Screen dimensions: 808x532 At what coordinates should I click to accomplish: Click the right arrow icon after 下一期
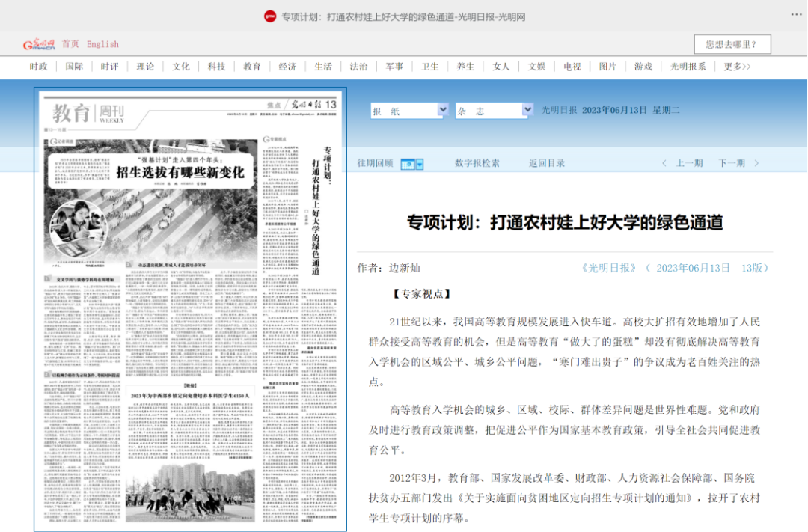point(757,162)
